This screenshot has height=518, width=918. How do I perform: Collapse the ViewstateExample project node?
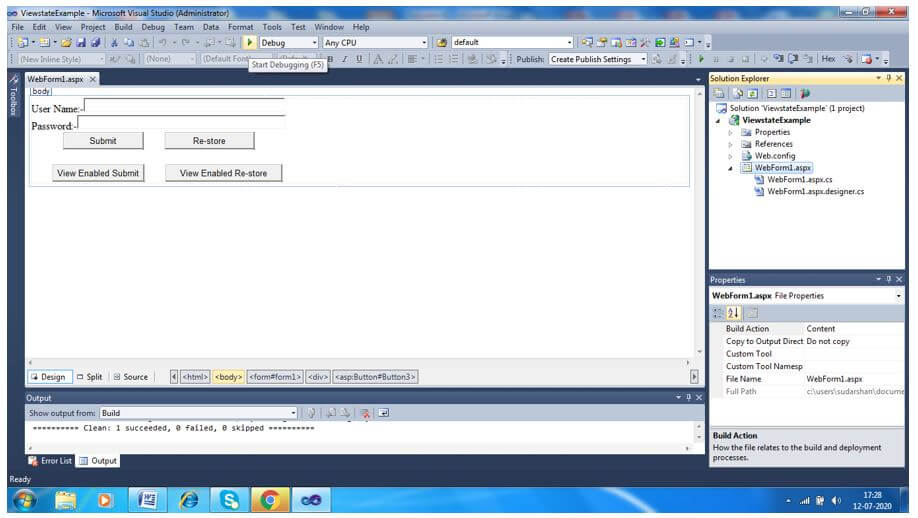pos(718,121)
